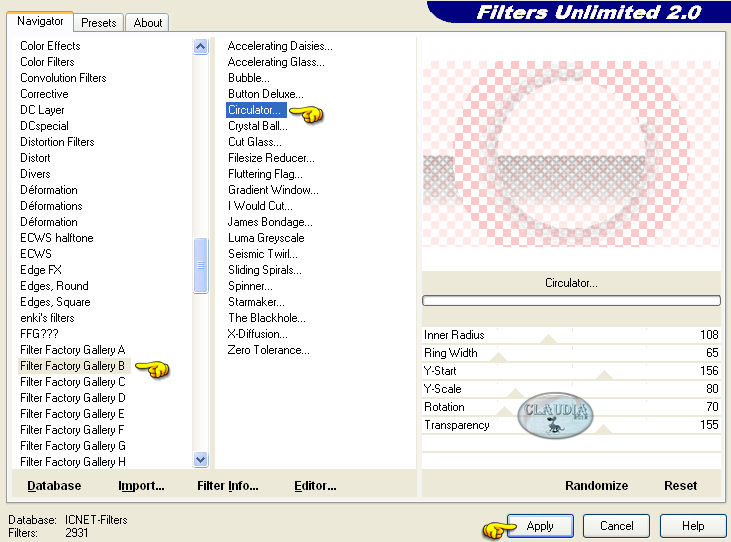Choose Gradient Window... filter
731x542 pixels.
(273, 190)
